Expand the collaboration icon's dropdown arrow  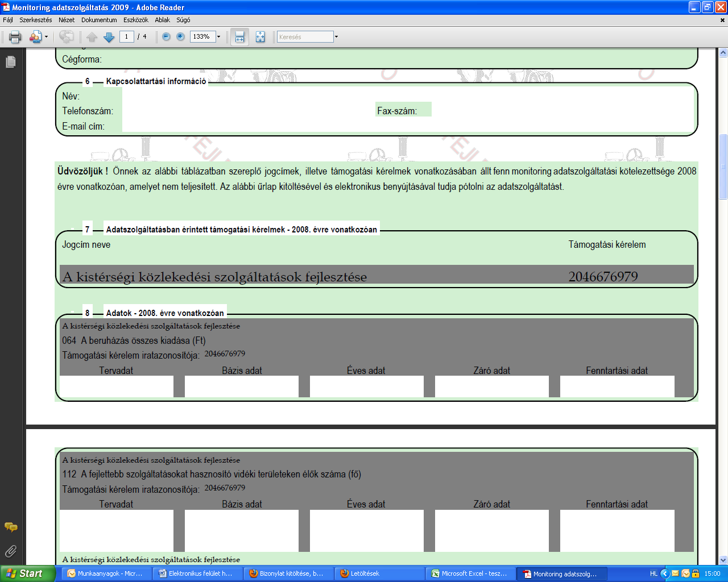(46, 37)
